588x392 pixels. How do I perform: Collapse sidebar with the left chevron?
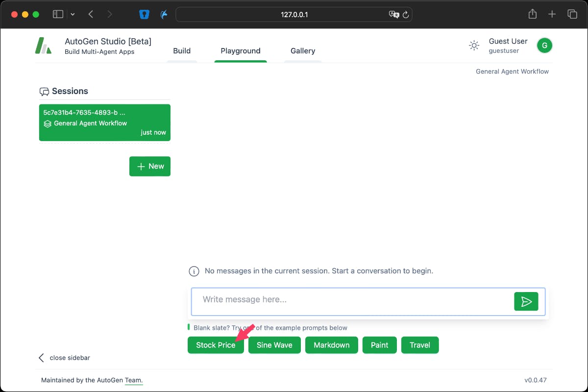pos(42,358)
